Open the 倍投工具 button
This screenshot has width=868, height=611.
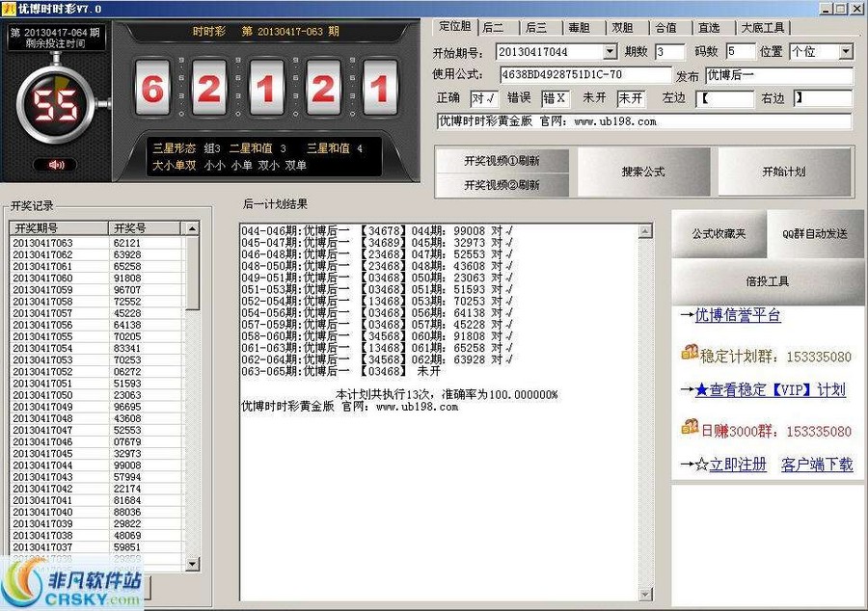768,281
